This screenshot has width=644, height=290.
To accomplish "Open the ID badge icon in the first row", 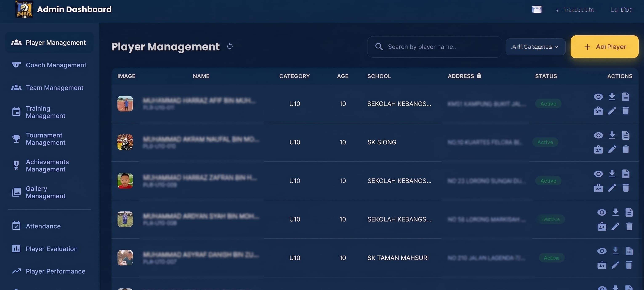I will [x=598, y=111].
